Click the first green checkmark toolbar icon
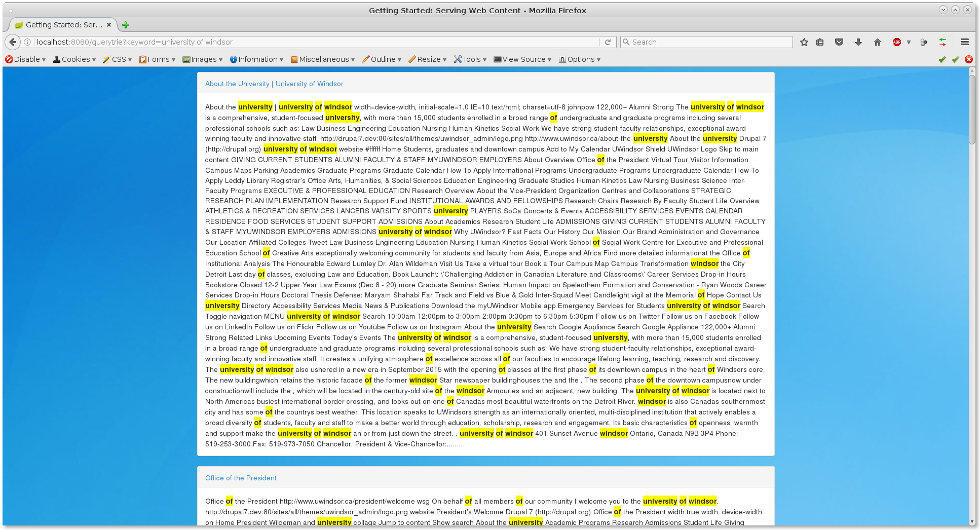The width and height of the screenshot is (980, 530). 942,59
